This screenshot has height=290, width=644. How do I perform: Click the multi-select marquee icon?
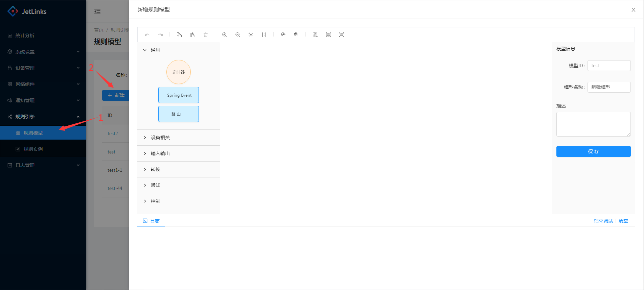click(315, 35)
